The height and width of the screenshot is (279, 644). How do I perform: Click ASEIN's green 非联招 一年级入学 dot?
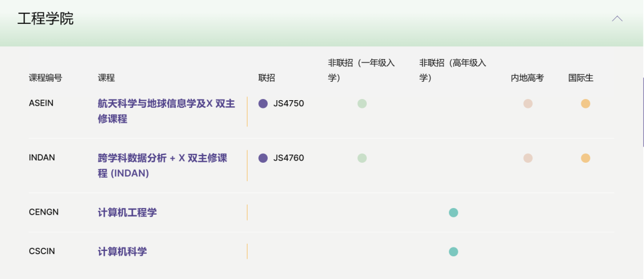[362, 104]
